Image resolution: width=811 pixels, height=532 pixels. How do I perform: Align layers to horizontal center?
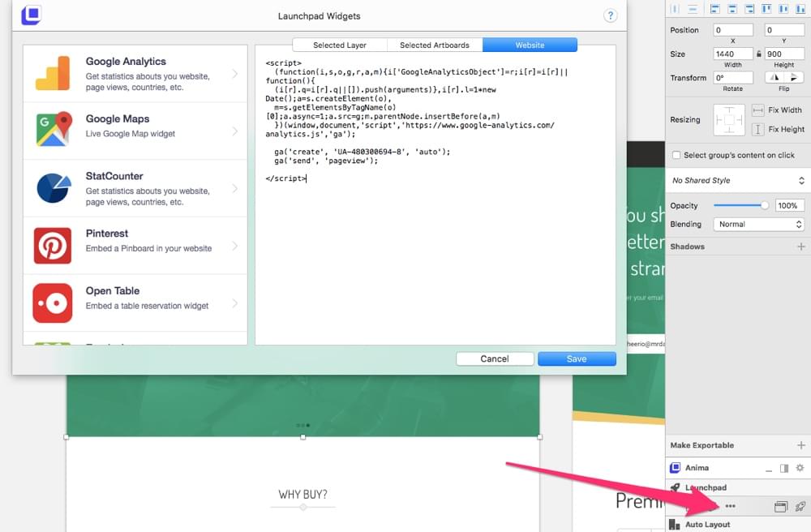point(732,9)
